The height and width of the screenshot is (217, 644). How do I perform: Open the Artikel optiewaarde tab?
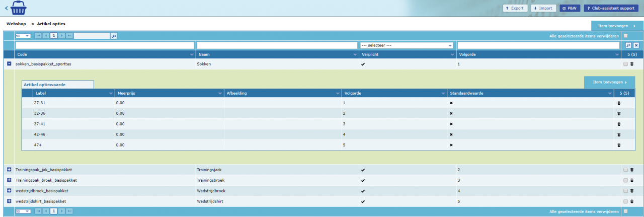click(57, 85)
